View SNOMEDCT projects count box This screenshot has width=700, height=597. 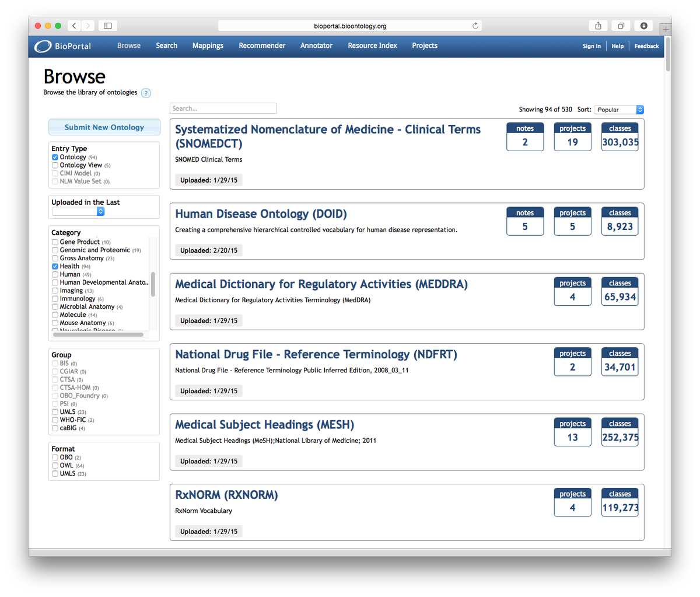click(572, 137)
